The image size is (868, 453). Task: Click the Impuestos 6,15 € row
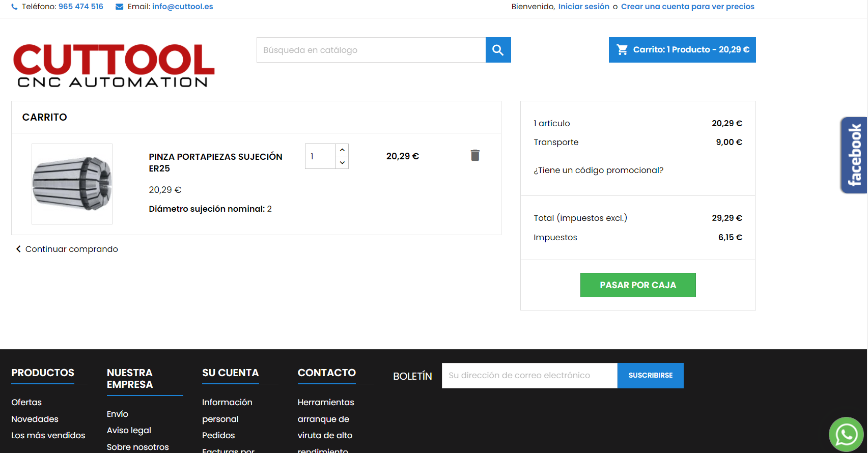638,237
